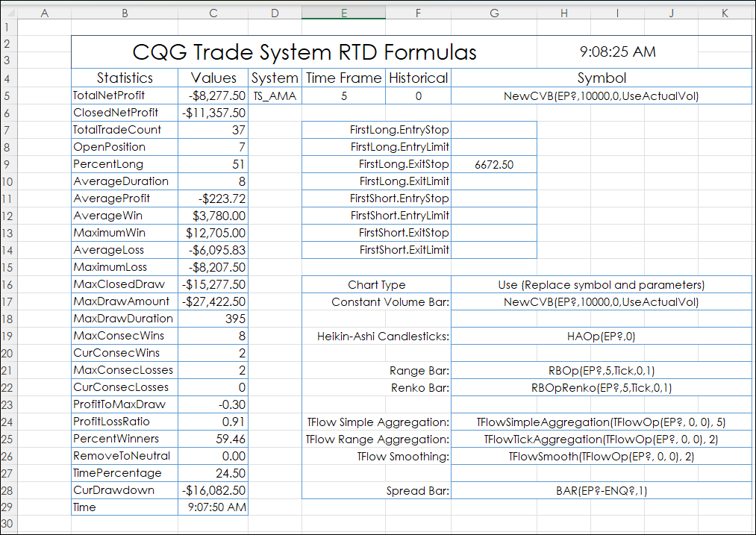Image resolution: width=756 pixels, height=535 pixels.
Task: Select MaxDrawDuration value 395
Action: click(213, 319)
